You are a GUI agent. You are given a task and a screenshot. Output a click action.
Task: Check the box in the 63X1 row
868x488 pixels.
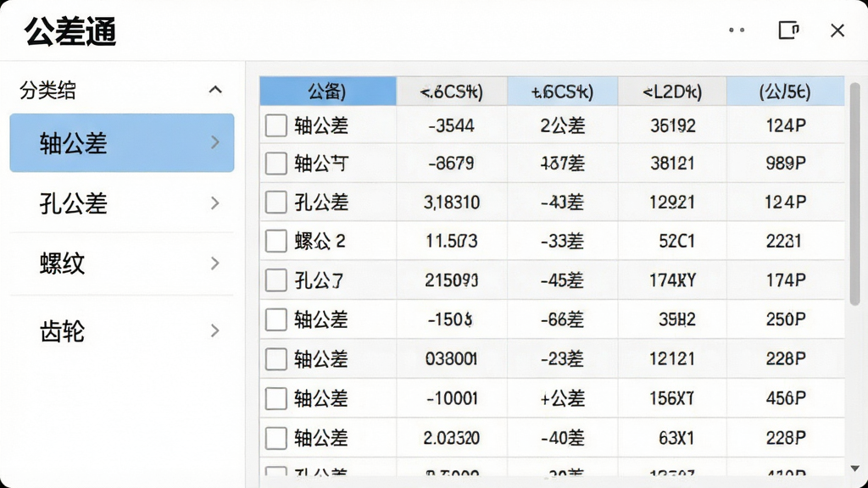click(275, 438)
